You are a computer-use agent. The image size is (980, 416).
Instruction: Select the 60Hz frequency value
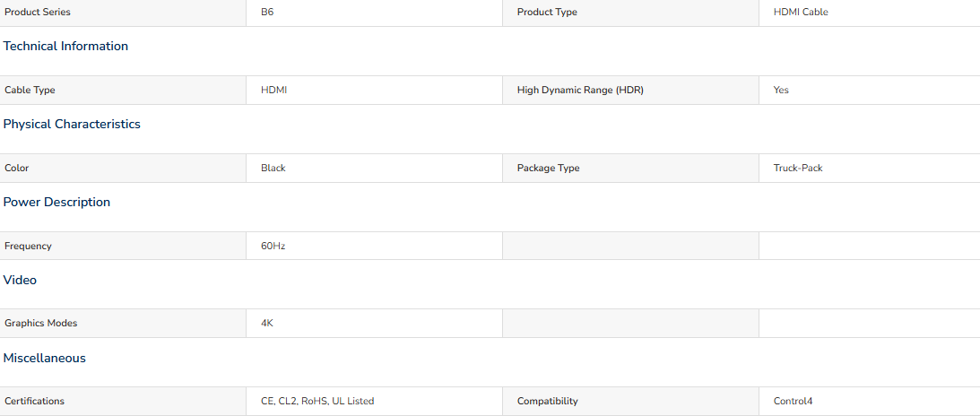coord(273,246)
